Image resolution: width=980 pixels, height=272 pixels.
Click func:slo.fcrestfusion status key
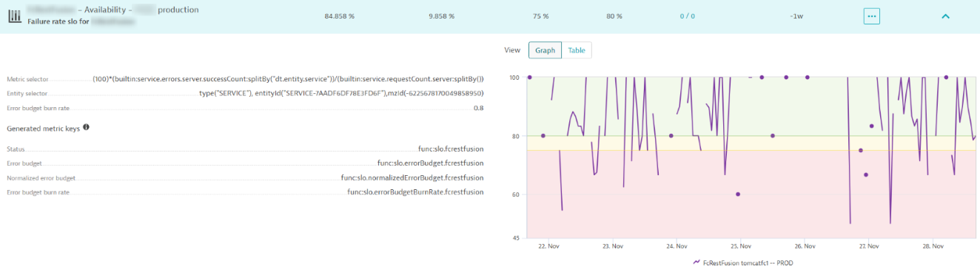451,149
